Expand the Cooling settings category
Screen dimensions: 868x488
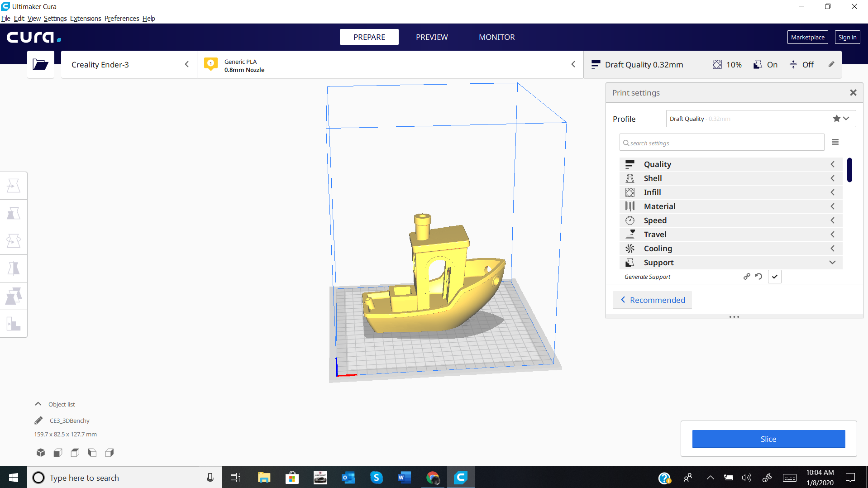point(730,249)
